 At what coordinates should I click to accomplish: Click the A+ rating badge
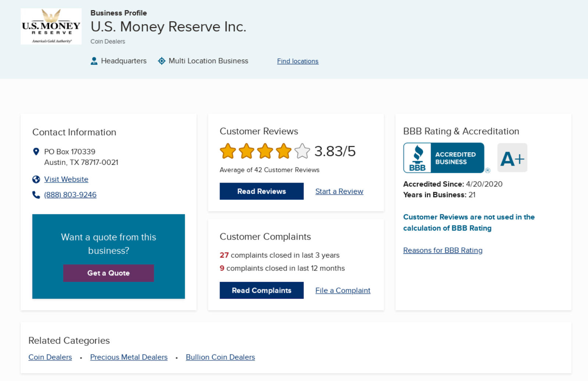click(x=512, y=158)
